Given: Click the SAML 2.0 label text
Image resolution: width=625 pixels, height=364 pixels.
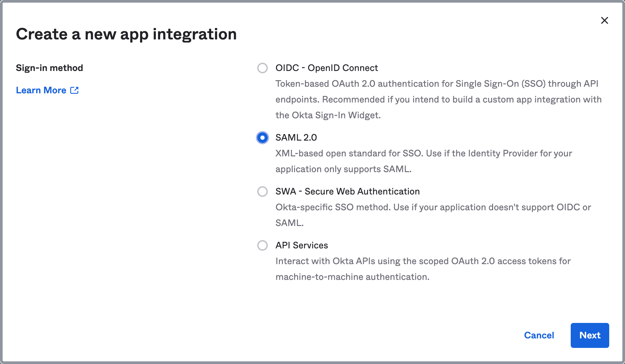Looking at the screenshot, I should (296, 138).
